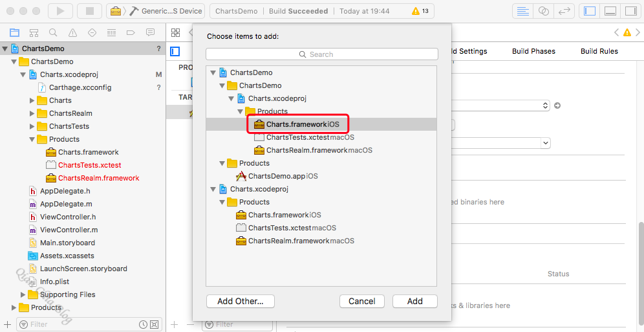Screen dimensions: 644x332
Task: Collapse Charts.xcodeproj in navigator
Action: pyautogui.click(x=23, y=75)
